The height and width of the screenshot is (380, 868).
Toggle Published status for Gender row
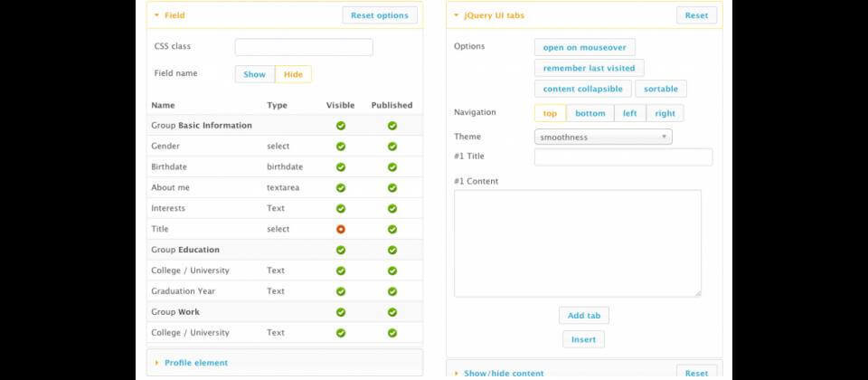392,147
